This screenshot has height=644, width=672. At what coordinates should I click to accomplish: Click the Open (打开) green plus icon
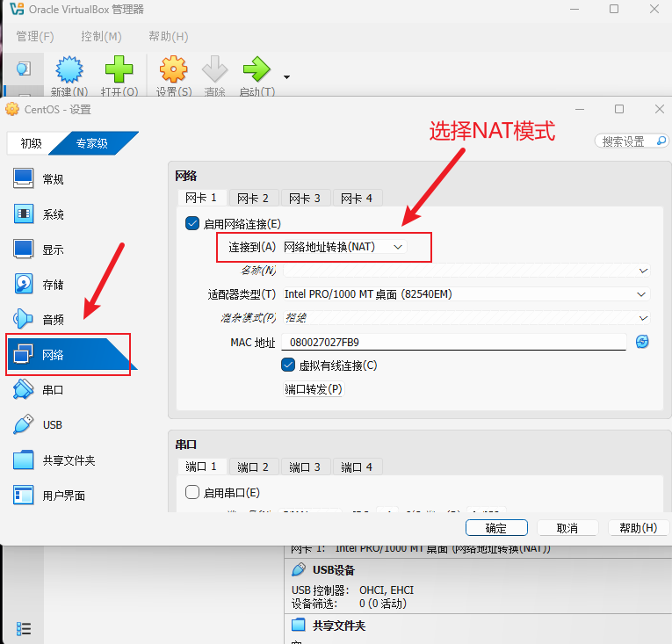[x=119, y=69]
